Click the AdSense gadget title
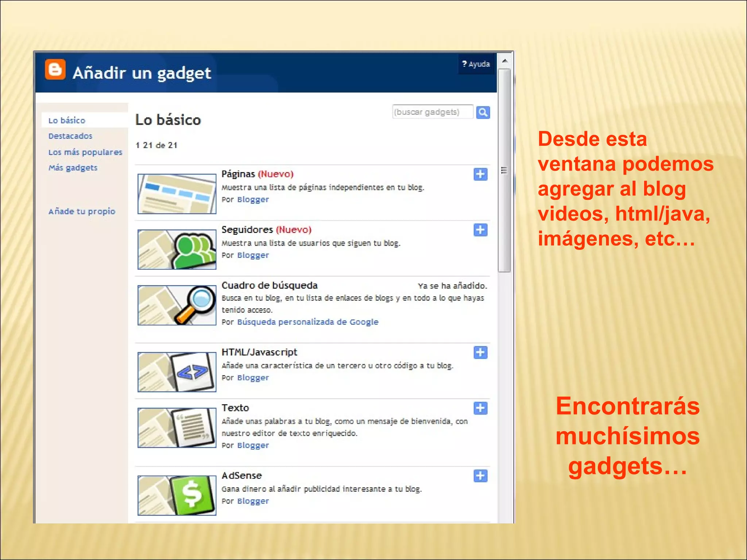The width and height of the screenshot is (747, 560). (242, 476)
